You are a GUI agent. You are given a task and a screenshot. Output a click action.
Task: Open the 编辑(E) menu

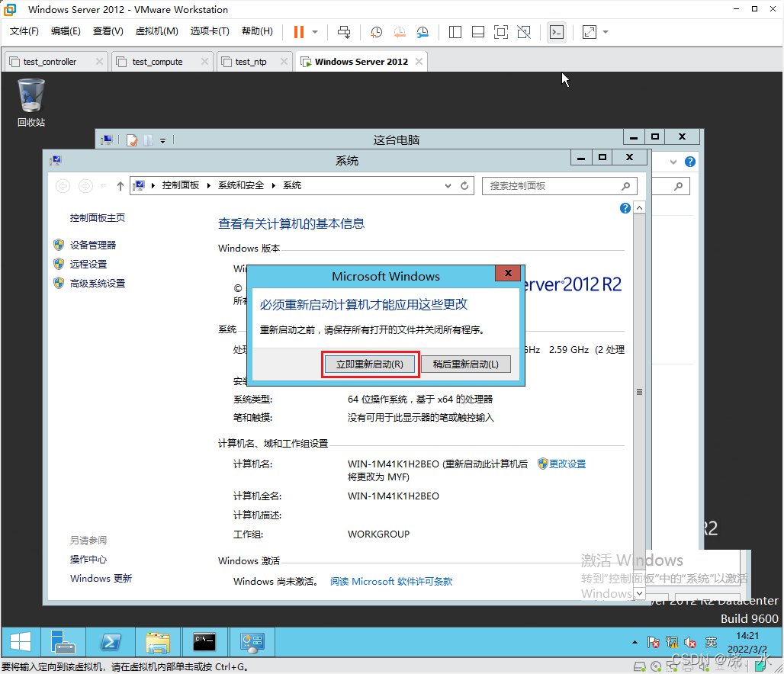(66, 31)
